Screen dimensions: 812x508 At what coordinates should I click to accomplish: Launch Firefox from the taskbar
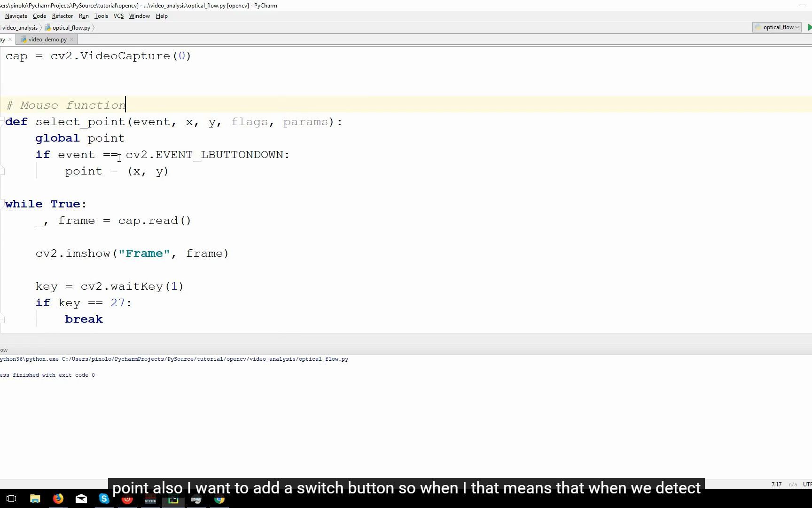58,499
